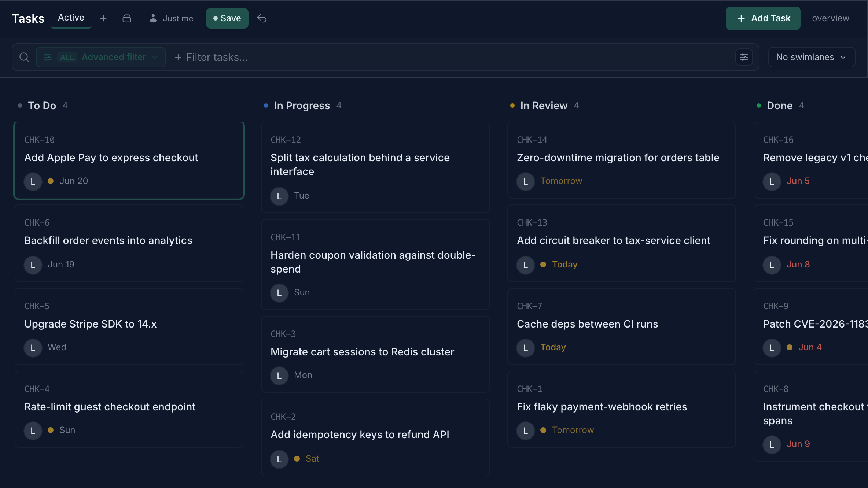Open display settings sliders icon in filter bar
Viewport: 868px width, 488px height.
tap(744, 57)
